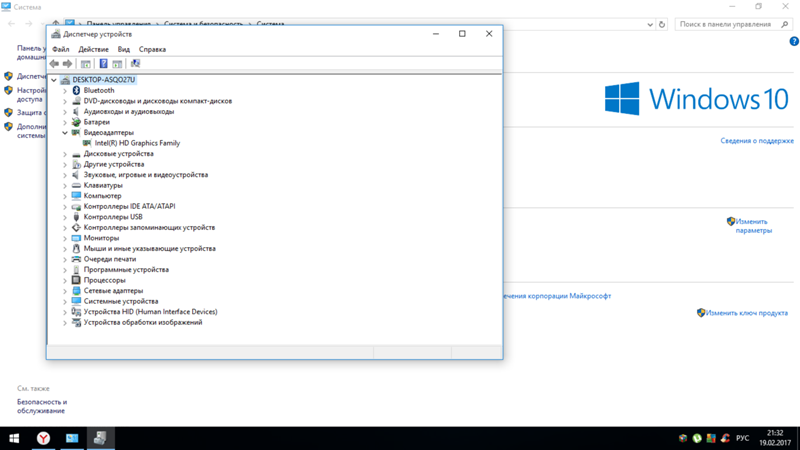Expand the Программные устройства node
This screenshot has width=800, height=450.
[65, 270]
